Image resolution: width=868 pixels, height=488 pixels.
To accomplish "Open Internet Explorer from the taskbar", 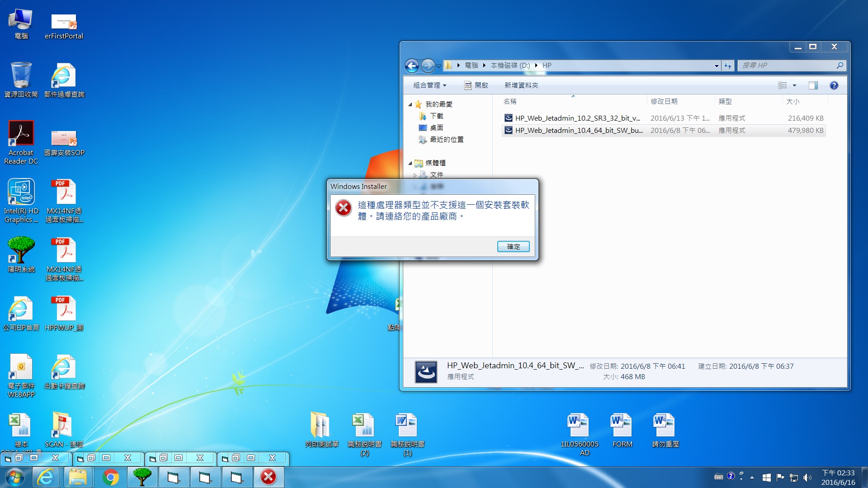I will click(46, 477).
